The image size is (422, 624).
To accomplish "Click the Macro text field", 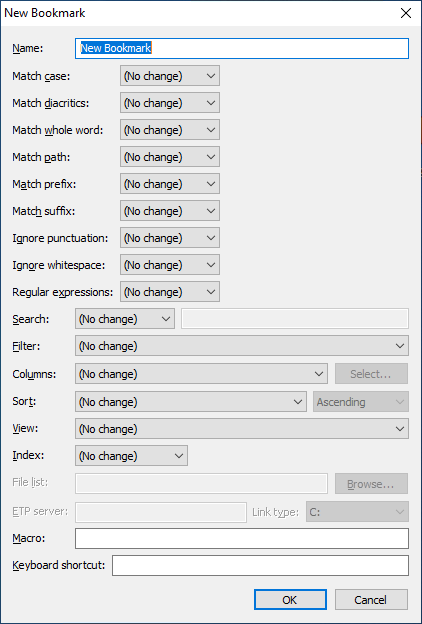I will pyautogui.click(x=242, y=538).
